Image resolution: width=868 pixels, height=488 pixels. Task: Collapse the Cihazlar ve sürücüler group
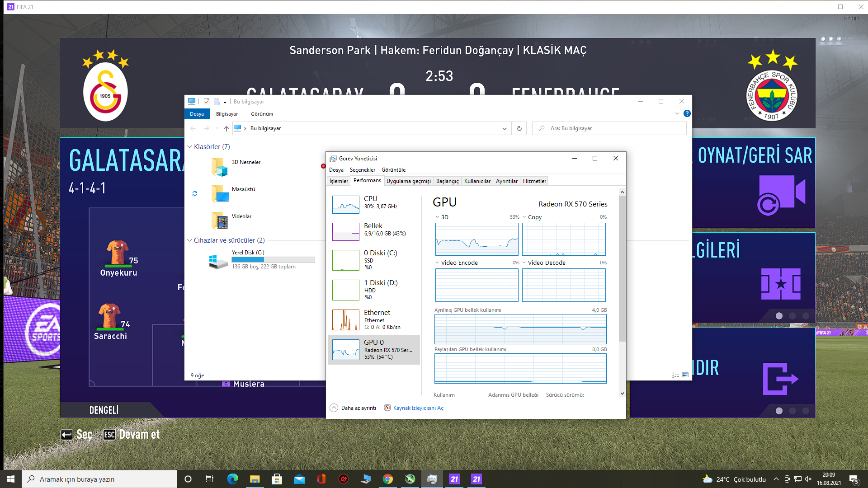point(190,240)
